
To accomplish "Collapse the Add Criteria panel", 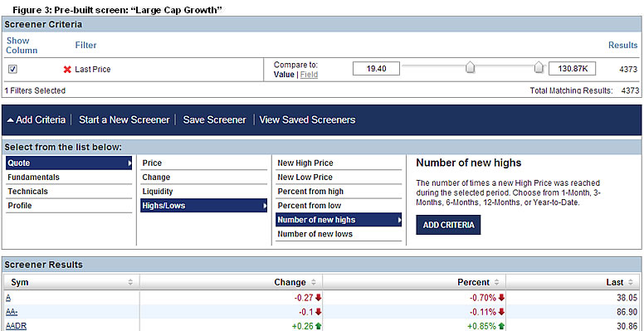I will point(37,120).
